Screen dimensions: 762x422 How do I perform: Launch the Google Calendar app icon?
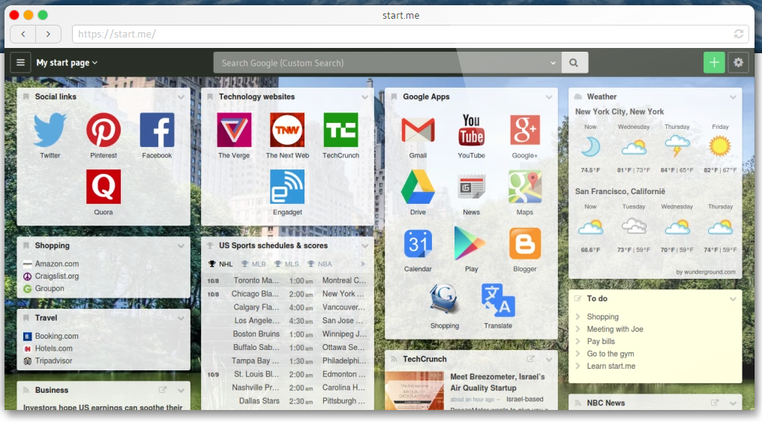pos(418,244)
